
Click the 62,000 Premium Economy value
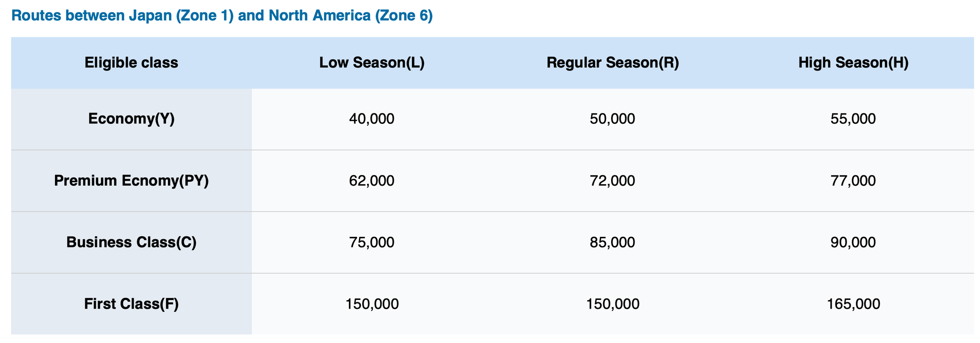(372, 180)
